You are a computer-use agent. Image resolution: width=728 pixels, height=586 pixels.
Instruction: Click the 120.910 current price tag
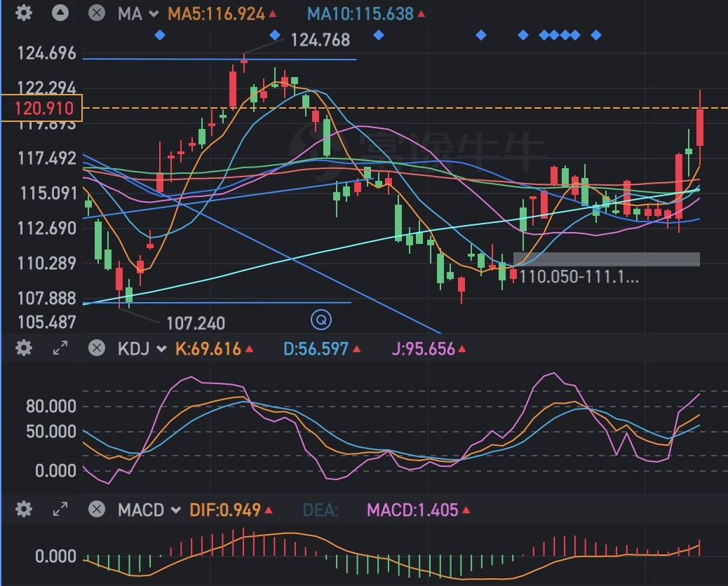point(41,108)
